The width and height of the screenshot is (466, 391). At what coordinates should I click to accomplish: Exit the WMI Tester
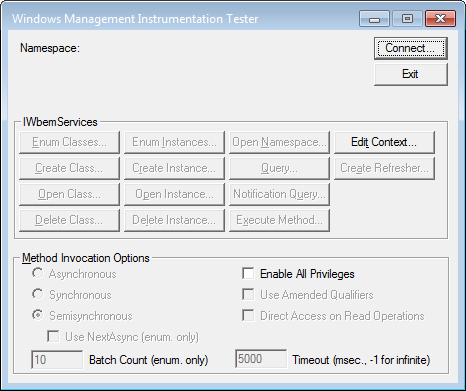click(x=410, y=74)
